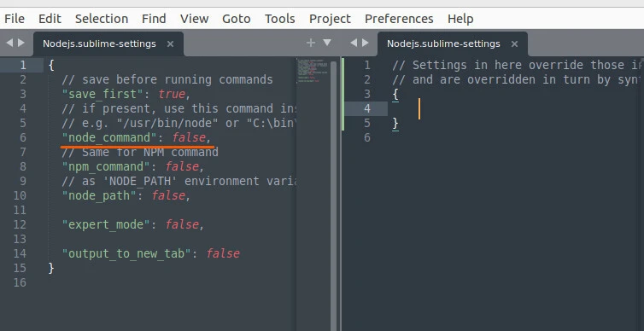
Task: Open the tab list dropdown arrow
Action: [327, 43]
